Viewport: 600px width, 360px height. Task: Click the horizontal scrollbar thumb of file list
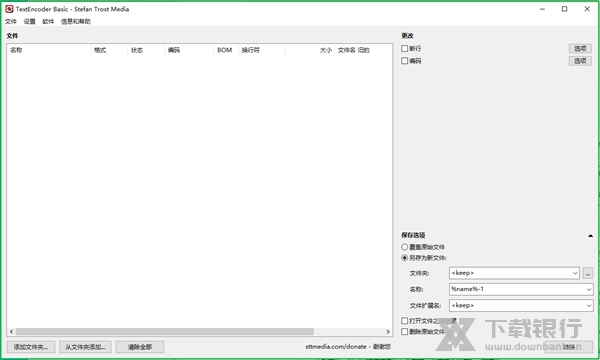(165, 332)
